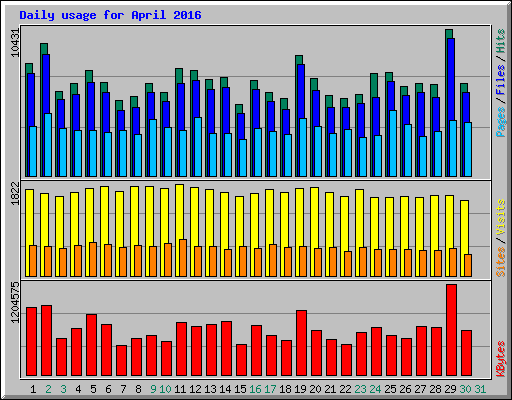Click the cyan Pages bar above day 2
Image resolution: width=512 pixels, height=400 pixels.
coord(48,145)
